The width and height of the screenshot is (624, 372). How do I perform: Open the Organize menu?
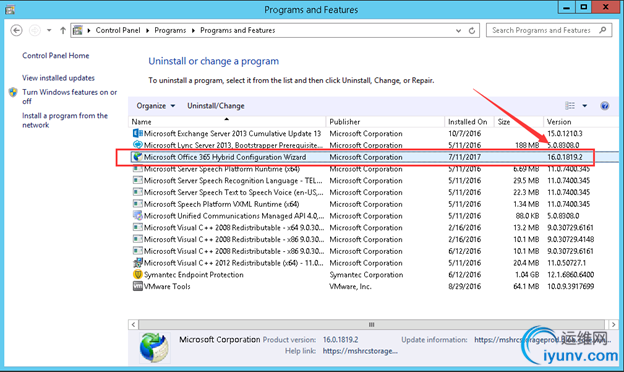156,106
